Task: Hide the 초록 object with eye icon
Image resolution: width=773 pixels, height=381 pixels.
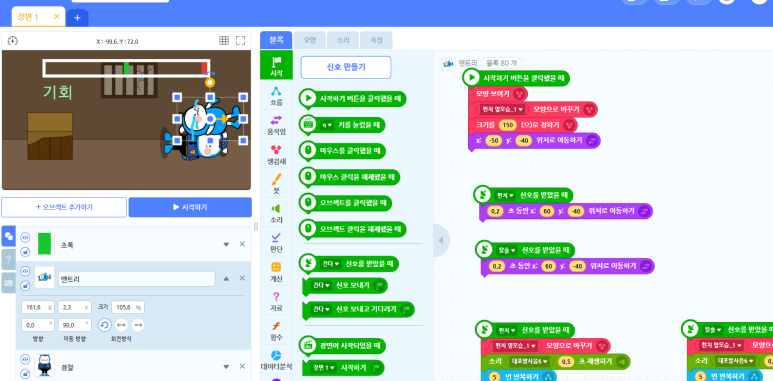Action: [x=25, y=238]
